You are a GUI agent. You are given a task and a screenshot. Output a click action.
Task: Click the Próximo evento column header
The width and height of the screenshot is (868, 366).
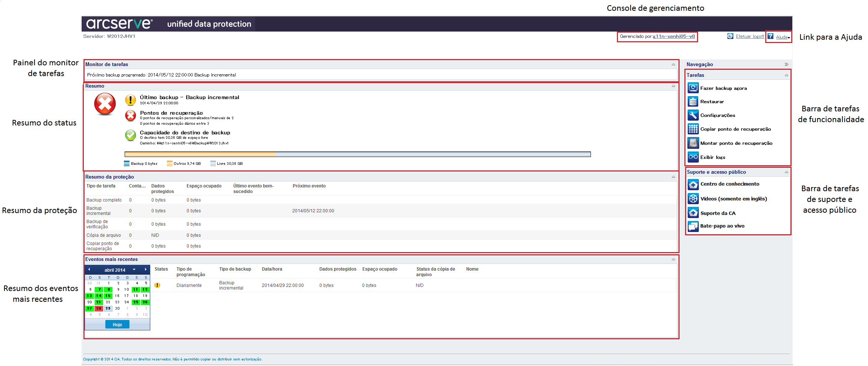[309, 186]
